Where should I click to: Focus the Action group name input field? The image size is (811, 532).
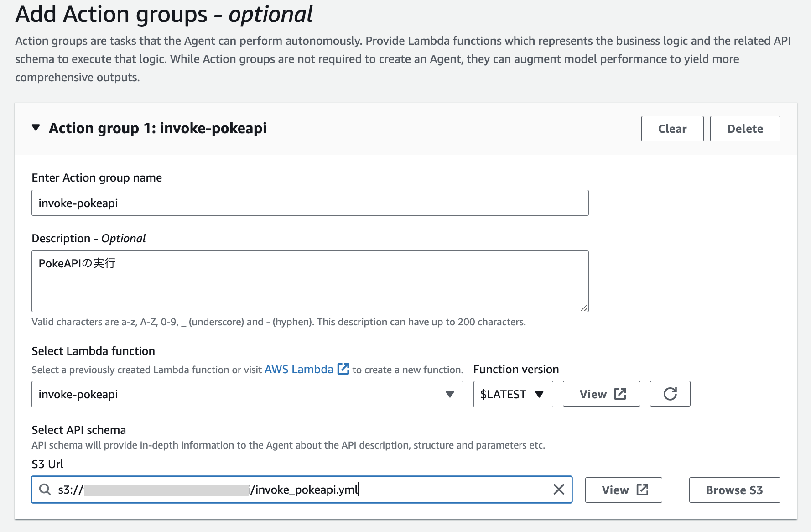[x=310, y=203]
